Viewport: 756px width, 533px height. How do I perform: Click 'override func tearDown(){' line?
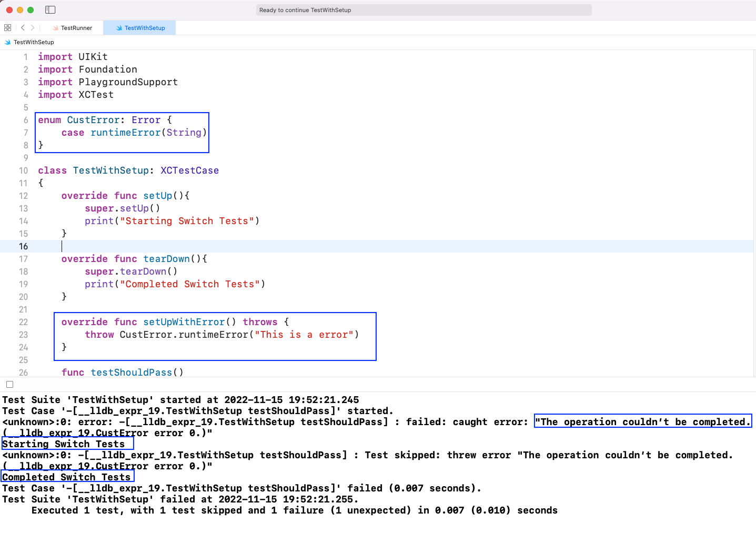coord(134,259)
